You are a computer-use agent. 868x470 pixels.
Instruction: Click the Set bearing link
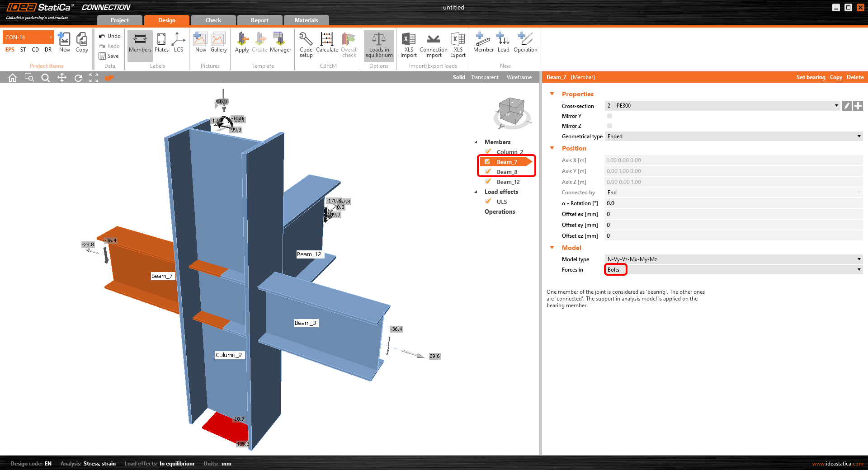[x=811, y=77]
